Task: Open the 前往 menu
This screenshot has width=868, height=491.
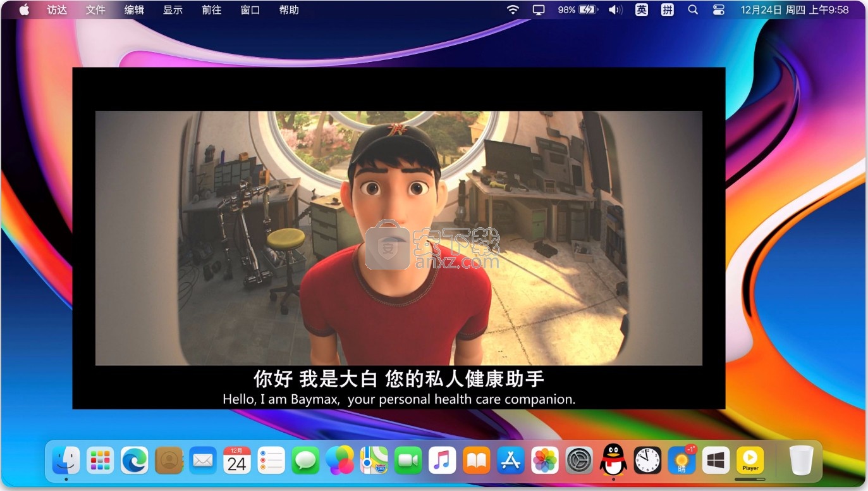Action: (x=211, y=10)
